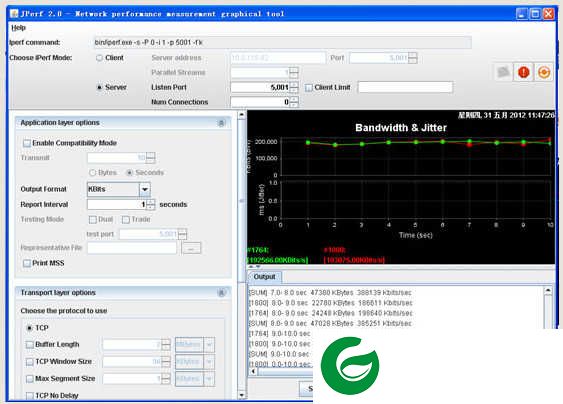Click the orange restore defaults icon
This screenshot has height=404, width=563.
click(x=544, y=73)
